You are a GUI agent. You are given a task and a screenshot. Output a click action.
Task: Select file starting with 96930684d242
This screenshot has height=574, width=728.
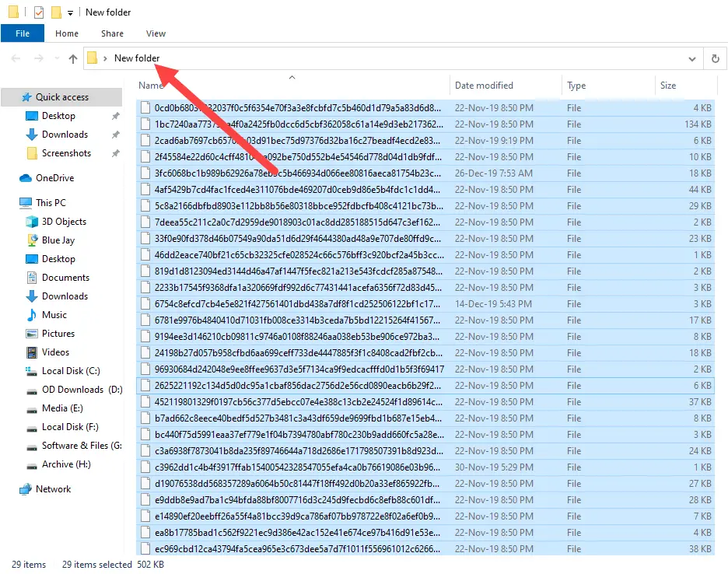(425, 369)
